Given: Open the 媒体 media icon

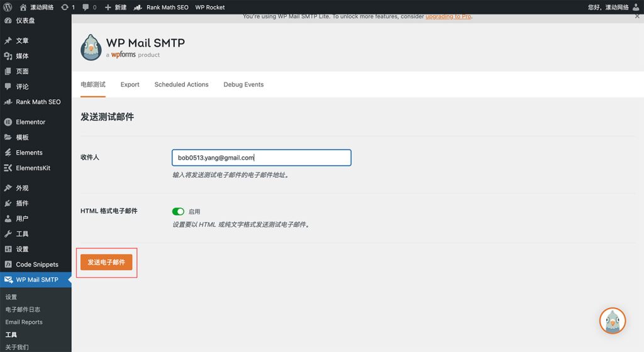Looking at the screenshot, I should [8, 56].
